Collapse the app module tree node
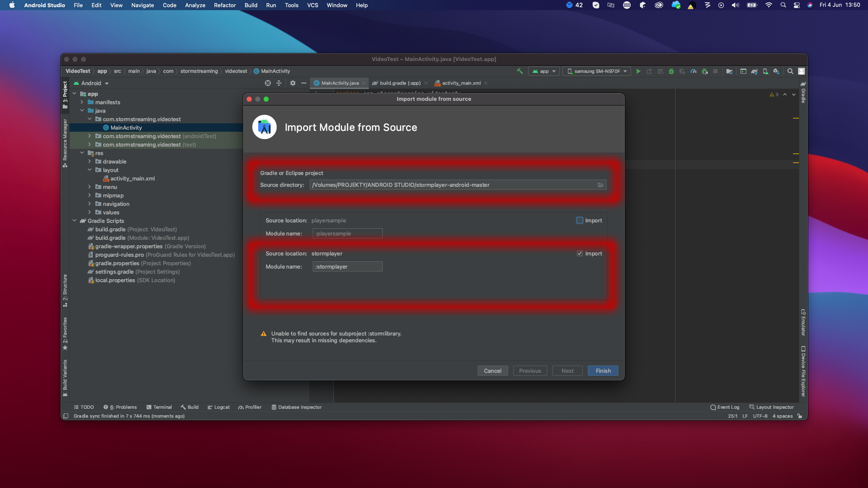 [x=75, y=94]
